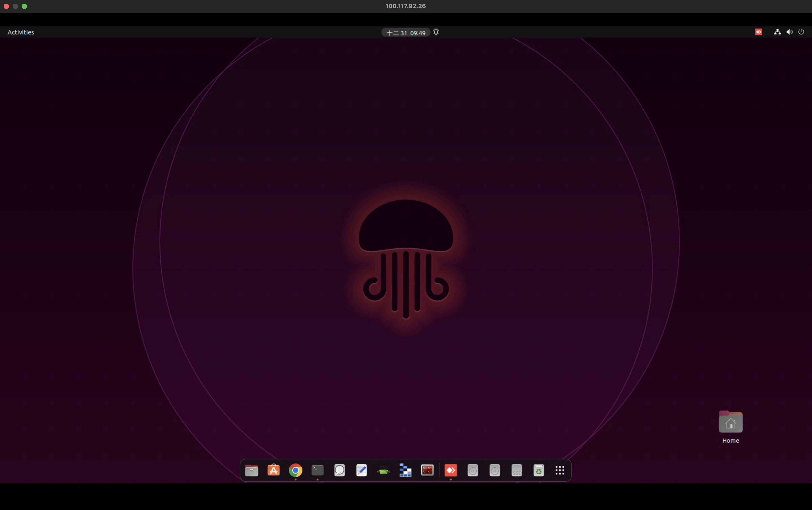This screenshot has width=812, height=510.
Task: Launch Terminator red split-terminal icon
Action: (x=427, y=470)
